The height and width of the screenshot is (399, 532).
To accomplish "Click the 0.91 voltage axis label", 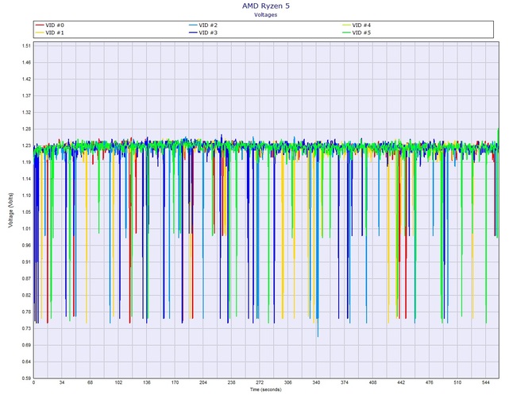I will pyautogui.click(x=27, y=262).
